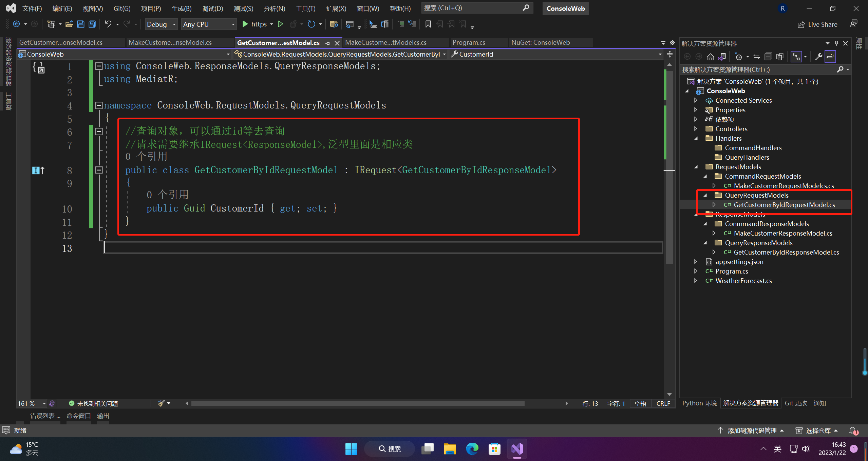Select the Any CPU platform dropdown
868x461 pixels.
click(x=208, y=24)
